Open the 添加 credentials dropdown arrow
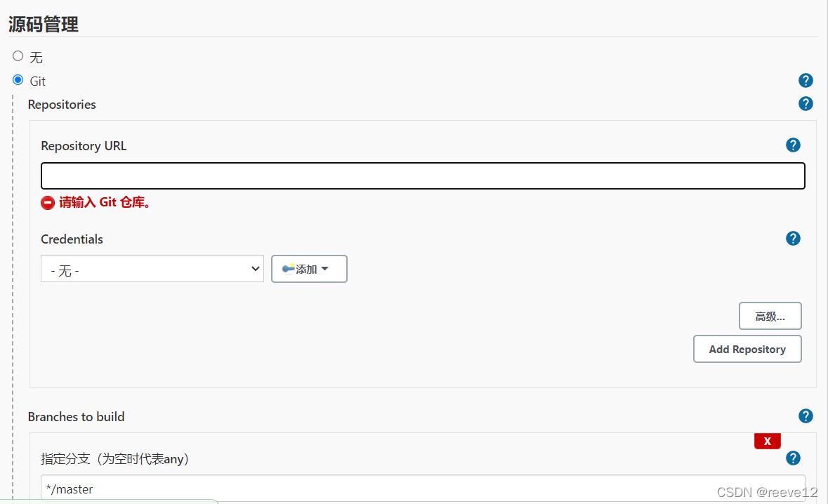This screenshot has width=828, height=504. tap(324, 269)
